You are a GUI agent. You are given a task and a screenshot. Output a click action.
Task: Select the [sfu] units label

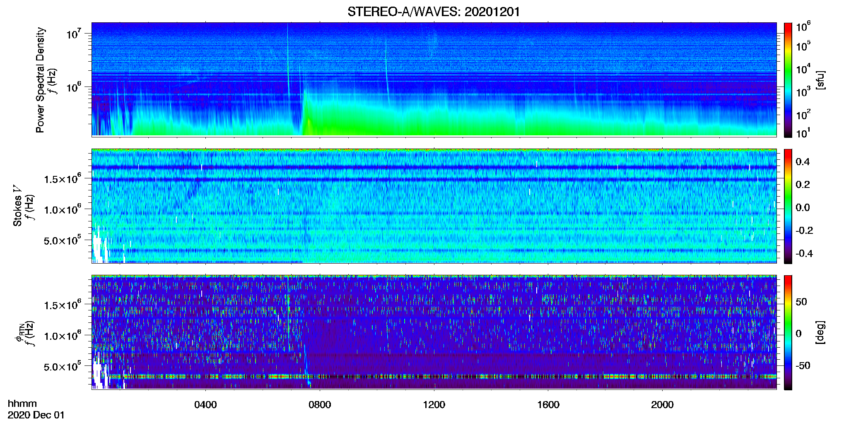[820, 80]
